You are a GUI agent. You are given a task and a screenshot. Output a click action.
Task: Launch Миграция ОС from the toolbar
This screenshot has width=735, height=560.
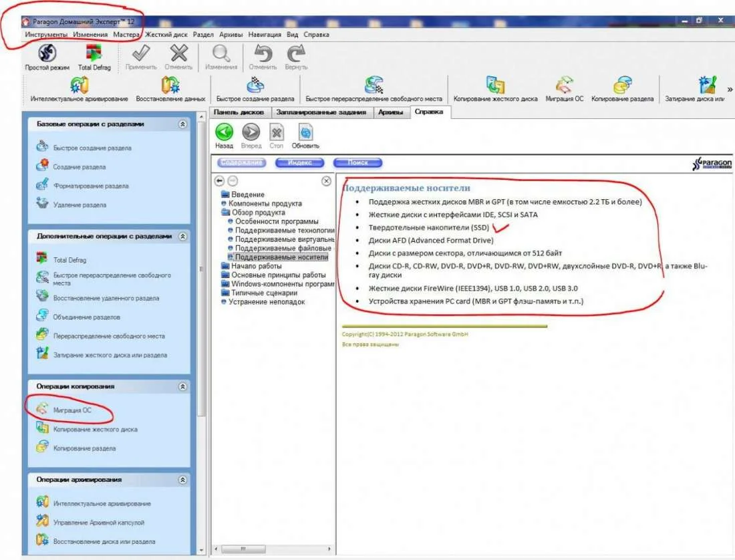pos(565,90)
